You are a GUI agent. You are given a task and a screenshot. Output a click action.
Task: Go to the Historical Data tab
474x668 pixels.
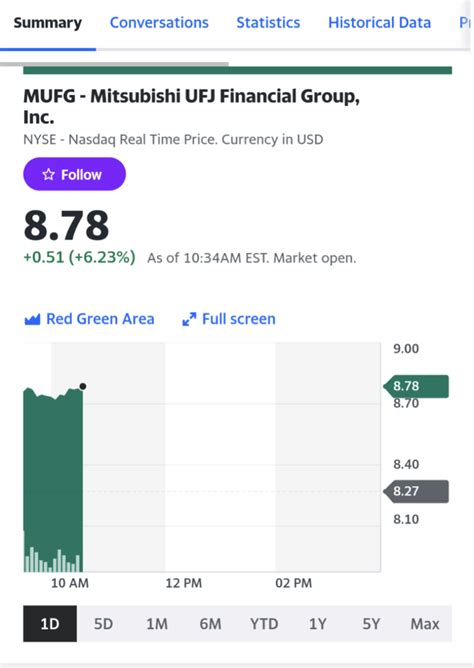pyautogui.click(x=379, y=23)
